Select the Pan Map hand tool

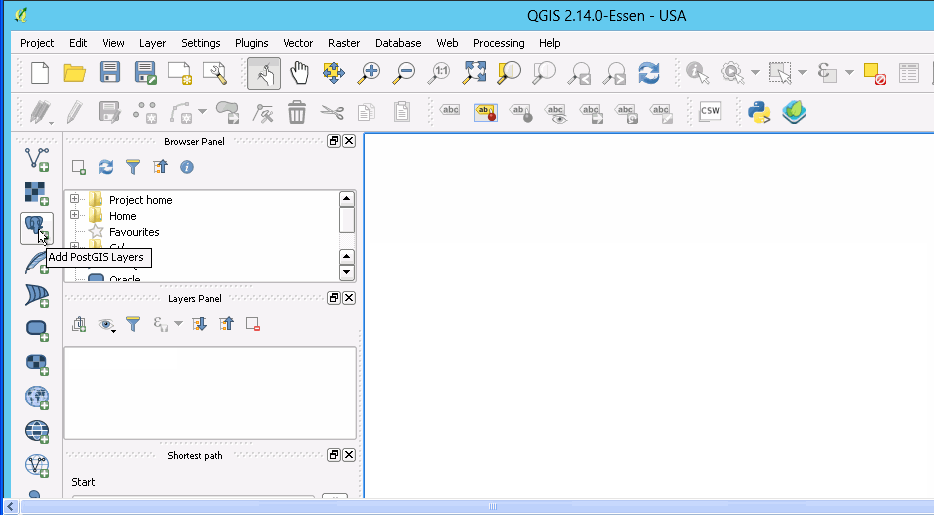[x=299, y=73]
